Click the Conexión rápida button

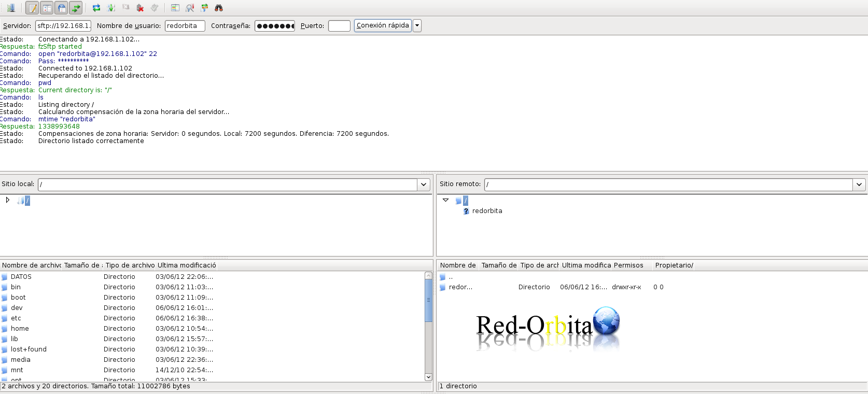[x=383, y=25]
